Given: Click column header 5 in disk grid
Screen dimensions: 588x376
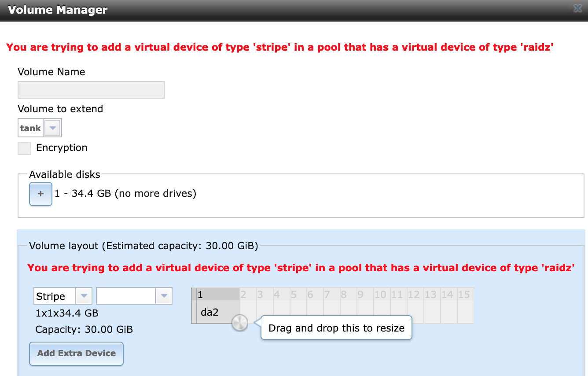Looking at the screenshot, I should click(x=298, y=295).
